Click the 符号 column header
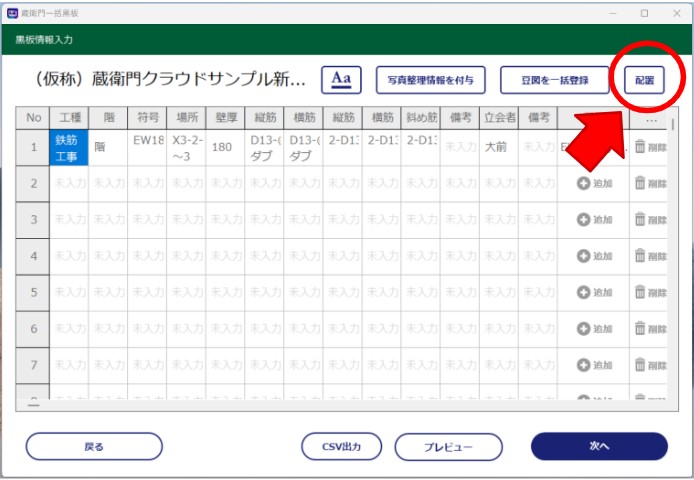Image resolution: width=694 pixels, height=480 pixels. tap(147, 118)
